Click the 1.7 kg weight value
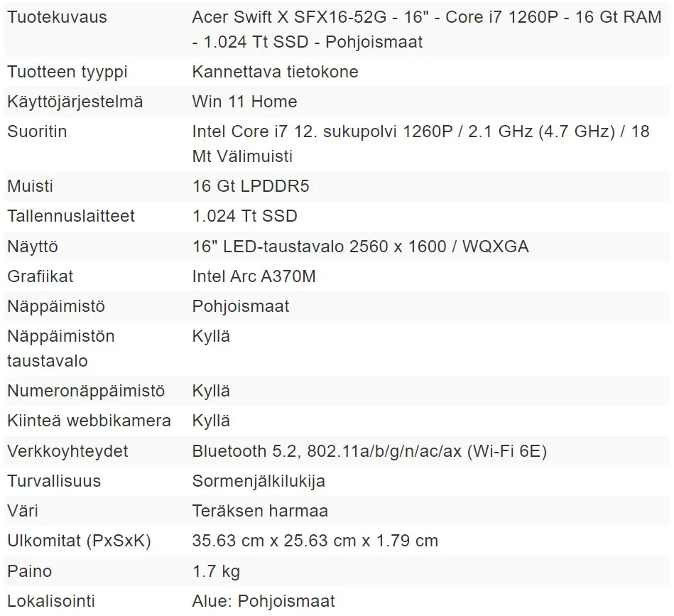Viewport: 674px width, 616px height. (216, 571)
